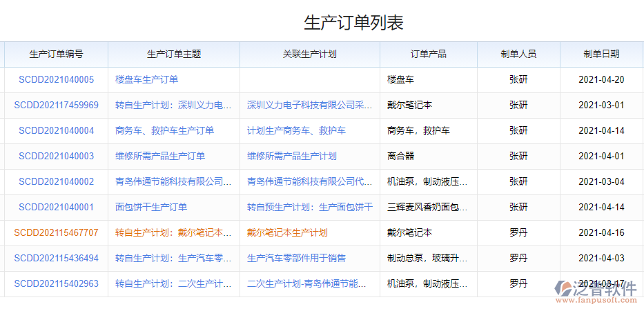The height and width of the screenshot is (311, 644).
Task: Click the 生产订单主题 column header
Action: (x=174, y=54)
